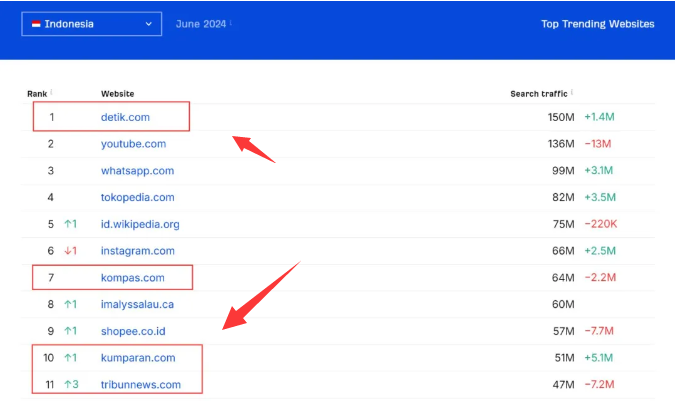Click the −7.7M change for shopee.co.id
Viewport: 676px width, 408px height.
click(x=599, y=331)
